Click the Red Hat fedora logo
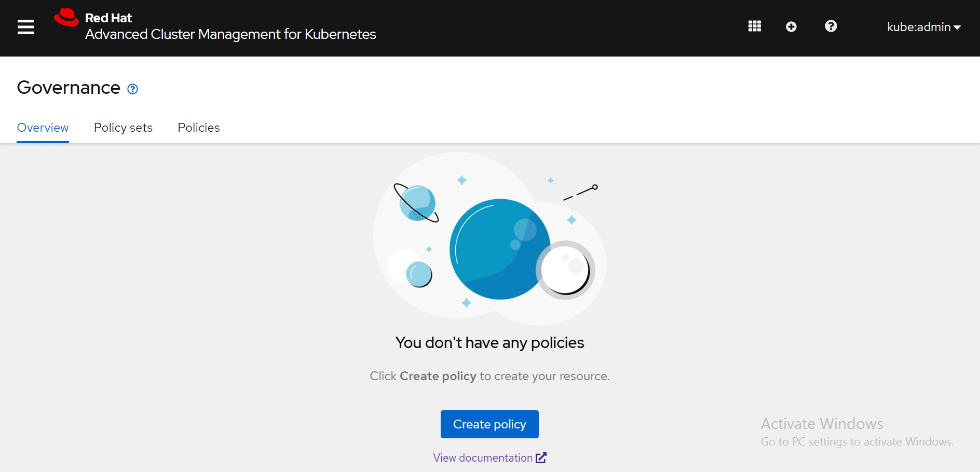 (66, 18)
